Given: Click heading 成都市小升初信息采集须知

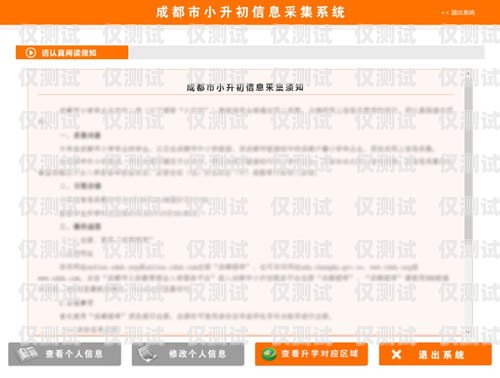Looking at the screenshot, I should click(245, 88).
